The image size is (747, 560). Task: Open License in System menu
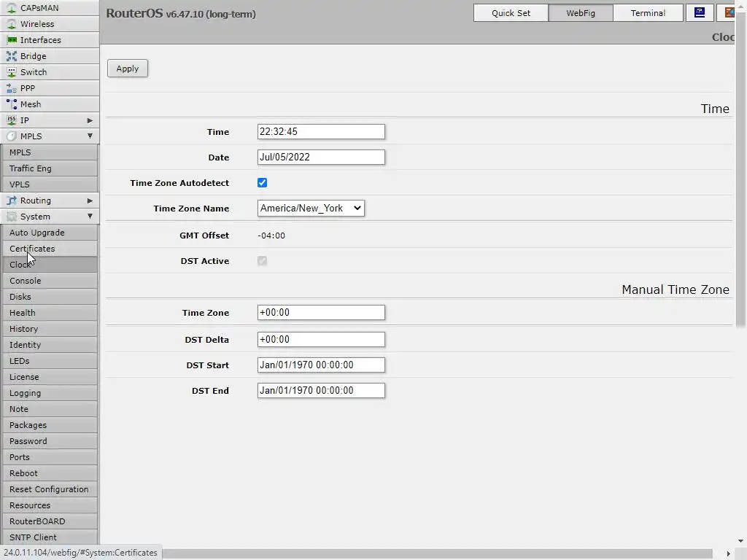pyautogui.click(x=50, y=377)
